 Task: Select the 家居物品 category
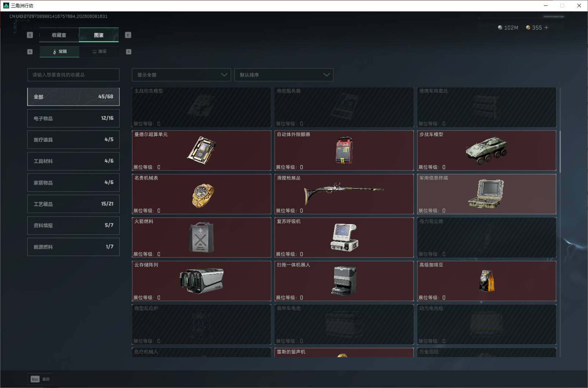73,183
